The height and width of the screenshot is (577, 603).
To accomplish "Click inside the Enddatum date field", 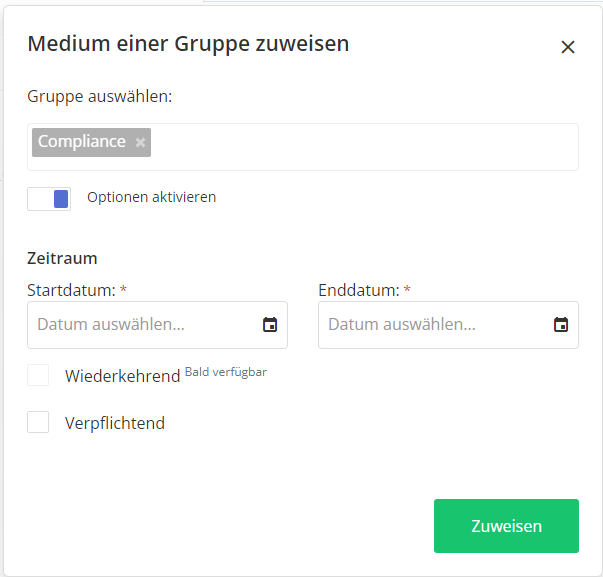I will click(x=430, y=325).
